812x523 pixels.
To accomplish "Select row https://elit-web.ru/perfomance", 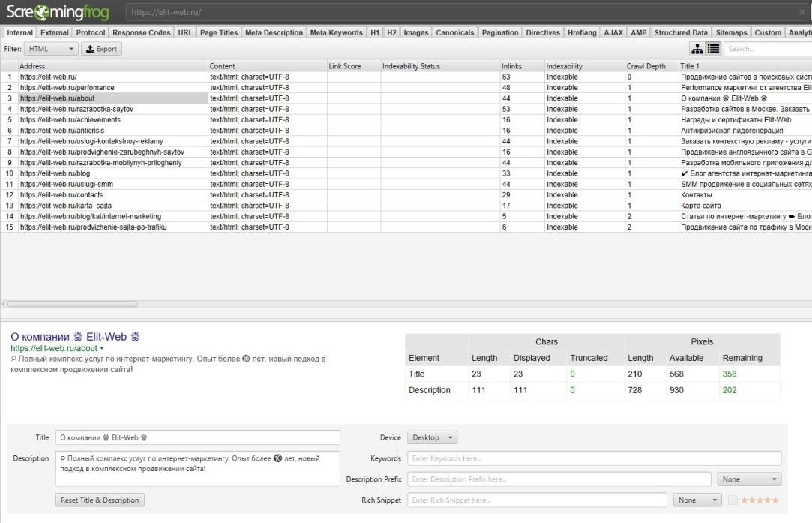I will pyautogui.click(x=406, y=88).
